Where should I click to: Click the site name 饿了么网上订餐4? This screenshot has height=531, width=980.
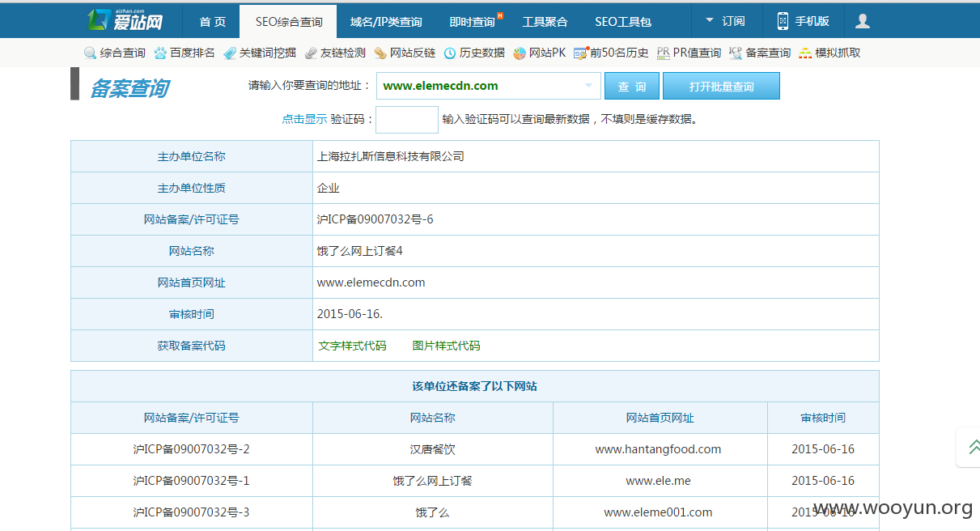click(x=360, y=251)
